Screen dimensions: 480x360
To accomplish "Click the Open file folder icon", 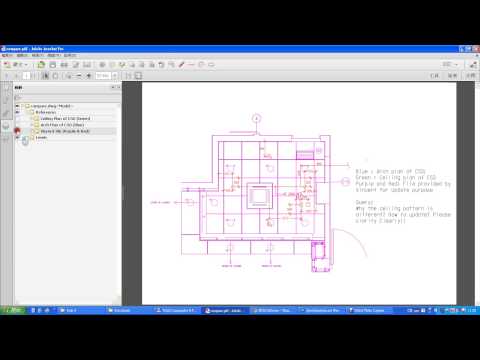I will coord(41,65).
